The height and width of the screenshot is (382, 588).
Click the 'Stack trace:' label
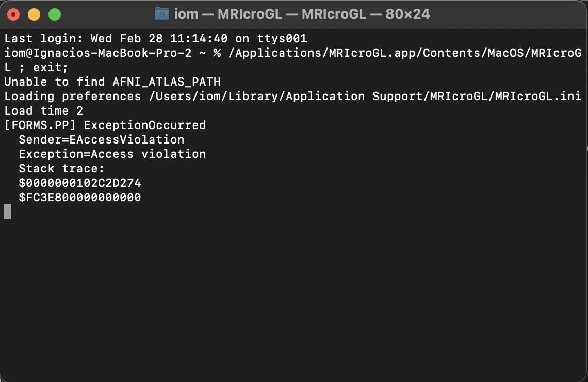tap(61, 169)
